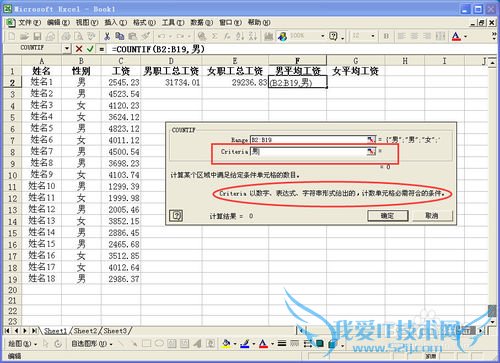Click the Insert WordArt icon
Viewport: 500px width, 363px height.
click(198, 343)
